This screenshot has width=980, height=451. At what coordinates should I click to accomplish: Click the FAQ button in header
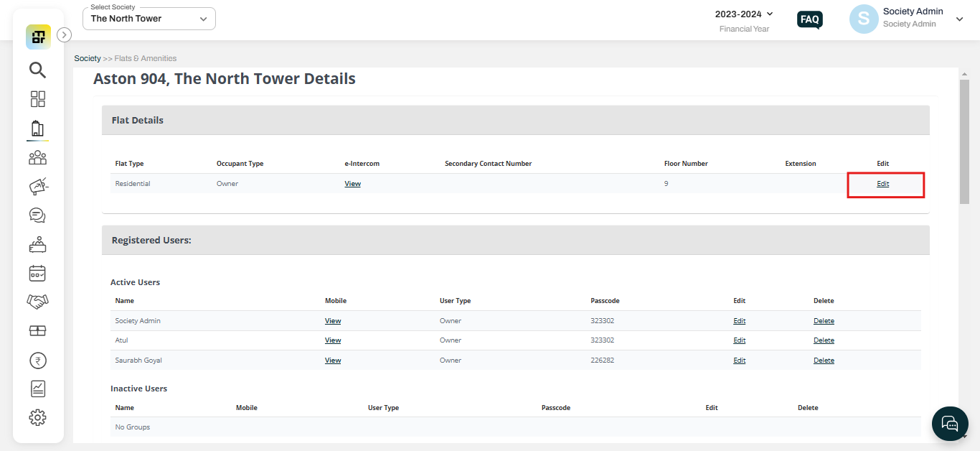(x=810, y=19)
